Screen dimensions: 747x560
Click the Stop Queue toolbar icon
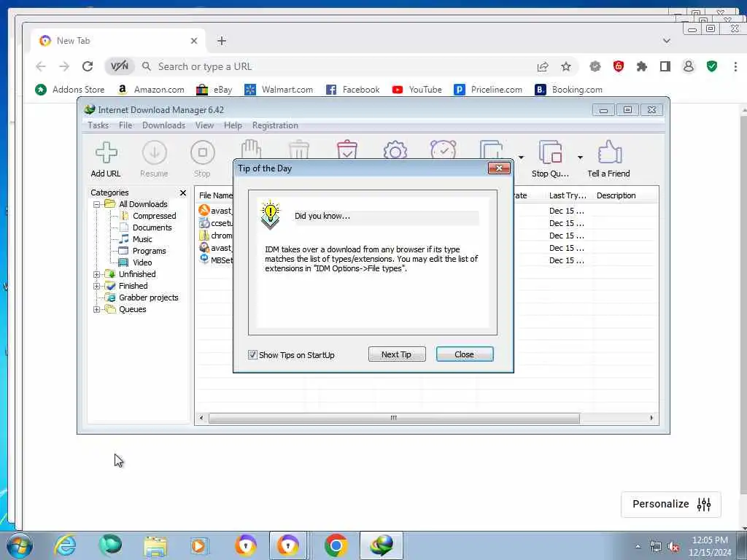[x=550, y=152]
